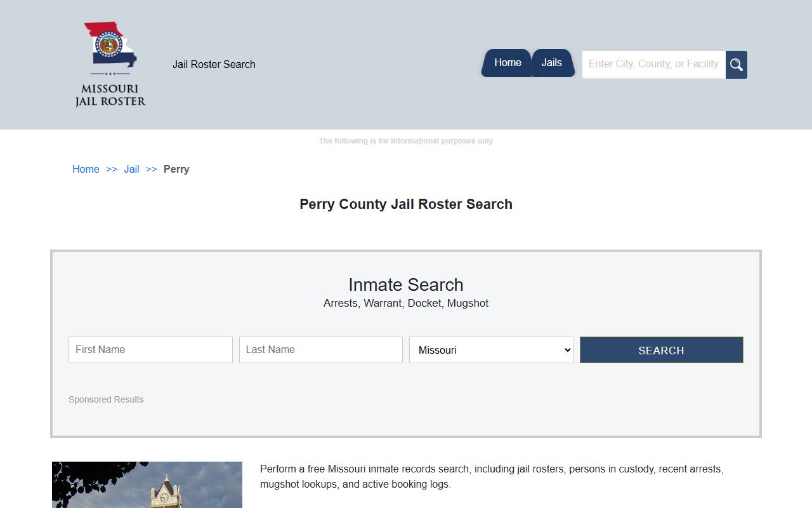Click the informational purposes only notice
Screen dimensions: 812x508
pyautogui.click(x=406, y=141)
